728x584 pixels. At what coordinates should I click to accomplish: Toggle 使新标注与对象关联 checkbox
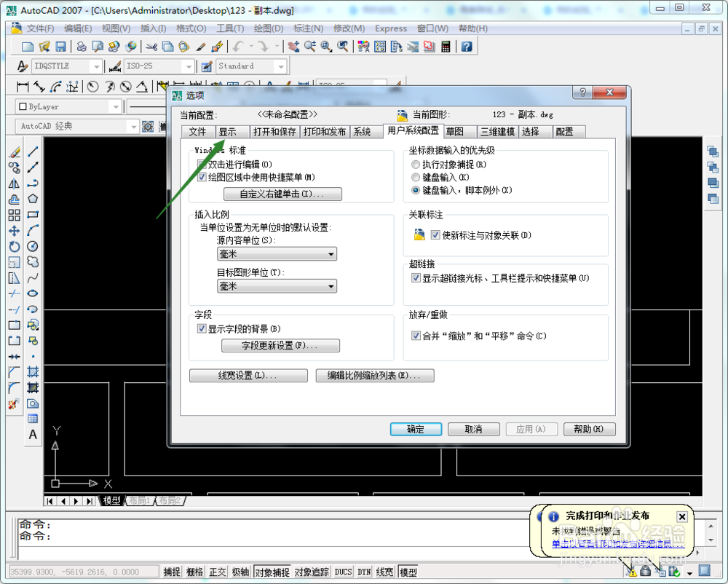click(x=435, y=235)
